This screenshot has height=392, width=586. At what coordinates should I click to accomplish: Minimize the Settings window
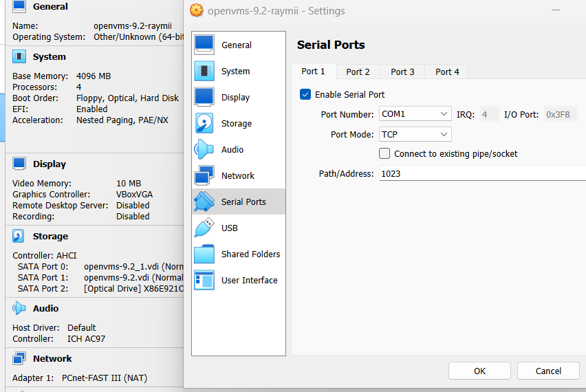click(556, 10)
